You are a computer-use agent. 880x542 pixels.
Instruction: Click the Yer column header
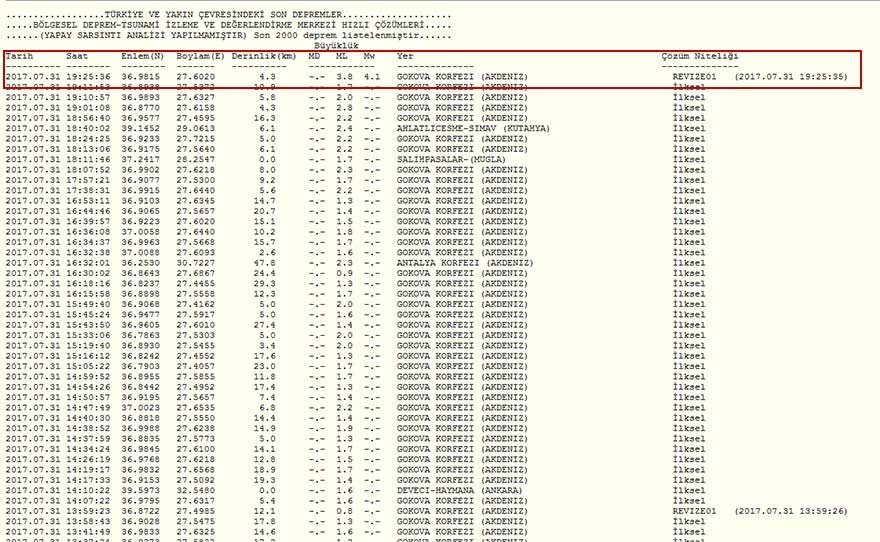coord(405,57)
